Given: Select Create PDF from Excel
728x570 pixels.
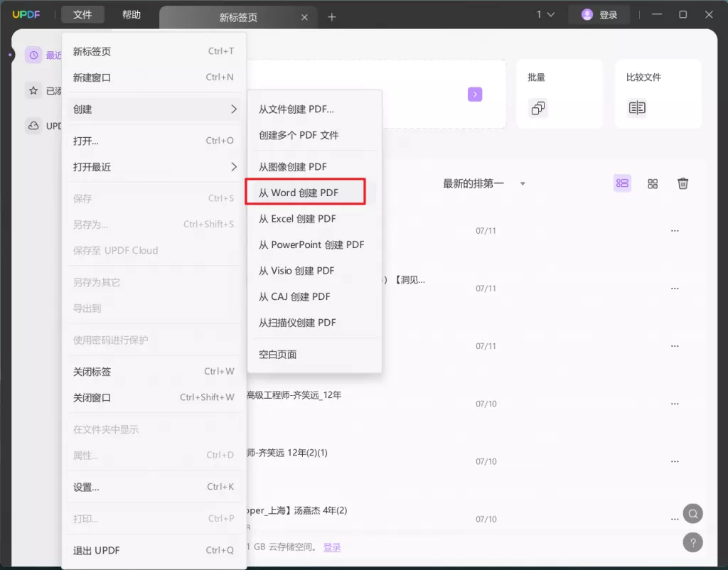Looking at the screenshot, I should 297,219.
